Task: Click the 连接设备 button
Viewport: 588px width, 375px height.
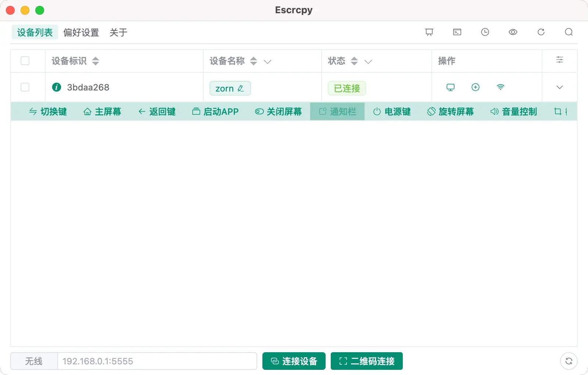Action: pos(294,361)
